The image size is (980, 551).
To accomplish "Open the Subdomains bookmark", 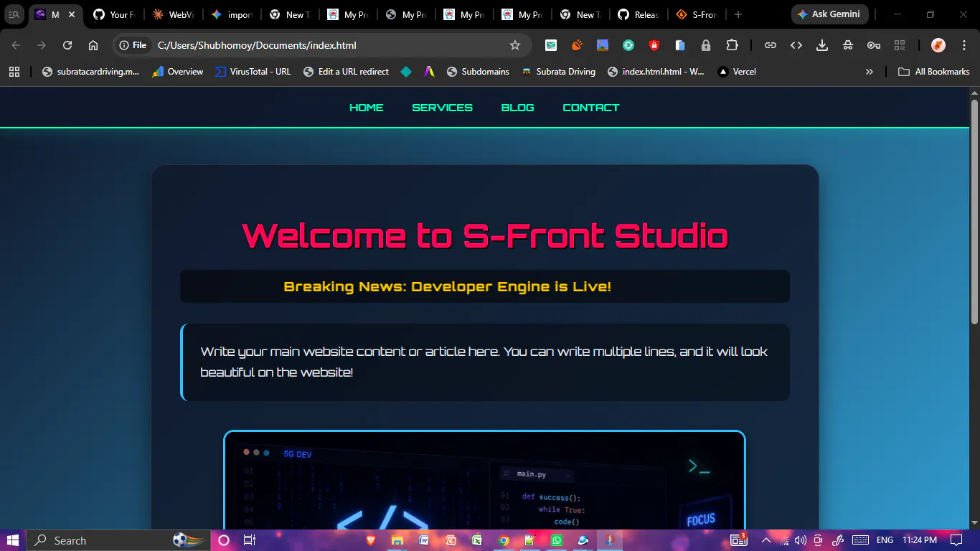I will (x=478, y=72).
